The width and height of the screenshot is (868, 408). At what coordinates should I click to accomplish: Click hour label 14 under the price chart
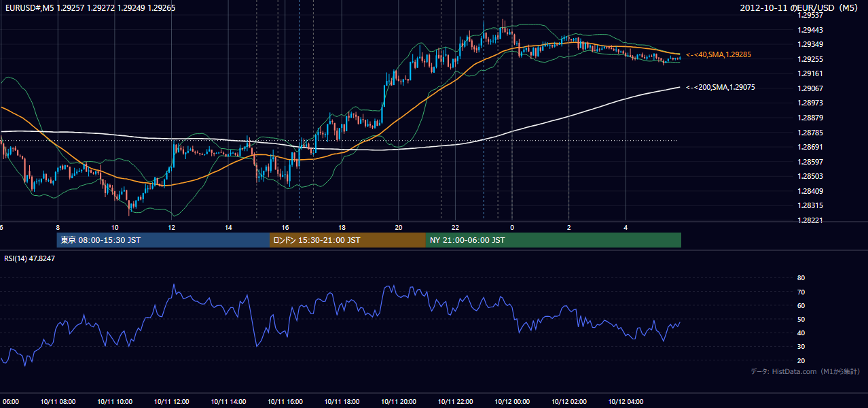228,228
